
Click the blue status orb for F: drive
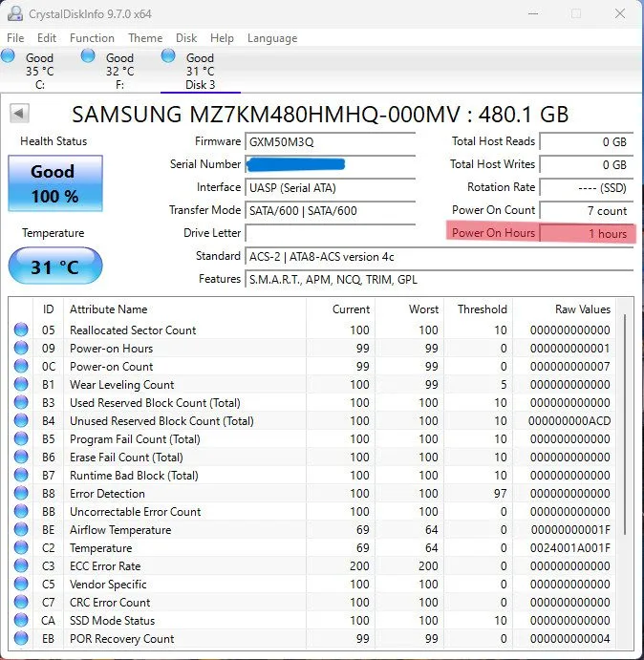88,56
